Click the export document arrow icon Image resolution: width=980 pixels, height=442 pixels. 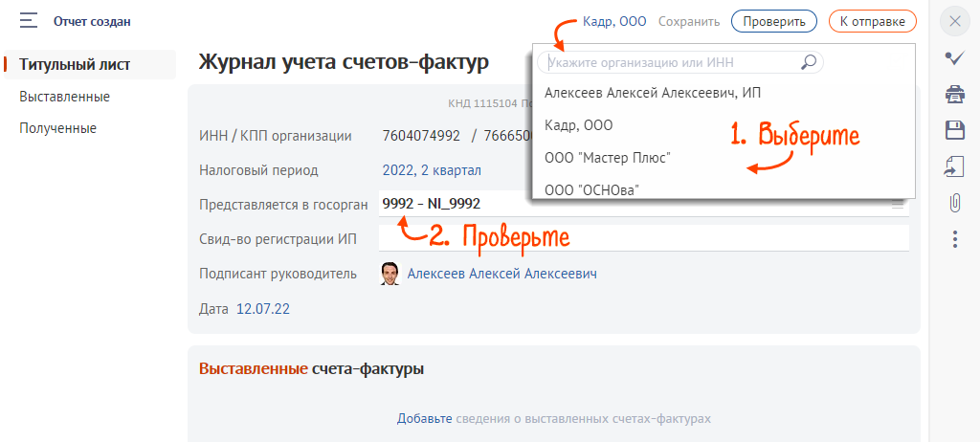point(953,166)
